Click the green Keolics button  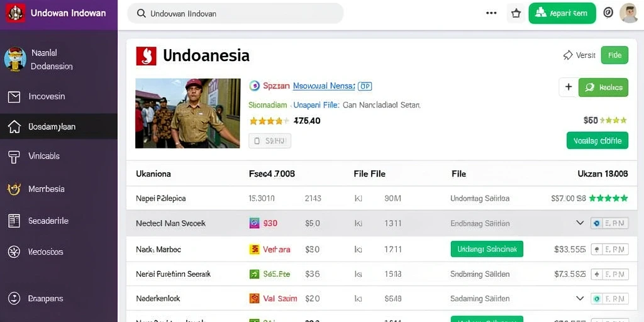[603, 87]
